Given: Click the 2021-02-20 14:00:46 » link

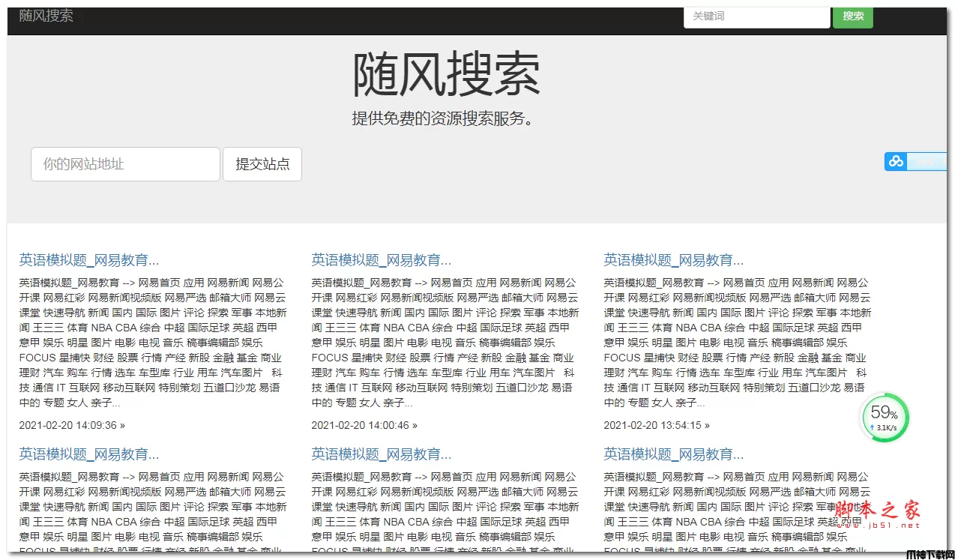Looking at the screenshot, I should (x=364, y=425).
